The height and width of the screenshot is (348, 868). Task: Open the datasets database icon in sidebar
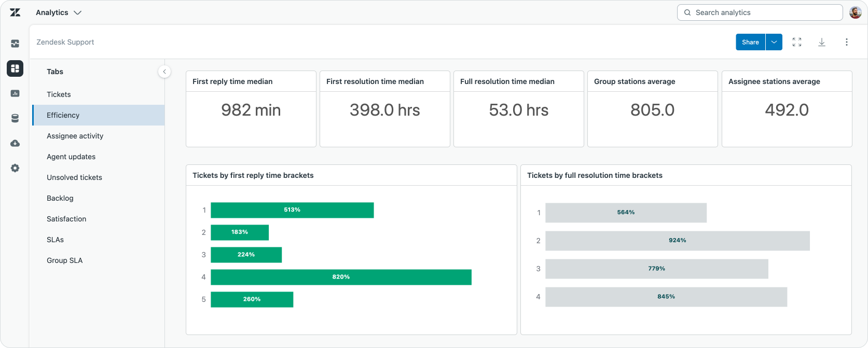pyautogui.click(x=15, y=118)
